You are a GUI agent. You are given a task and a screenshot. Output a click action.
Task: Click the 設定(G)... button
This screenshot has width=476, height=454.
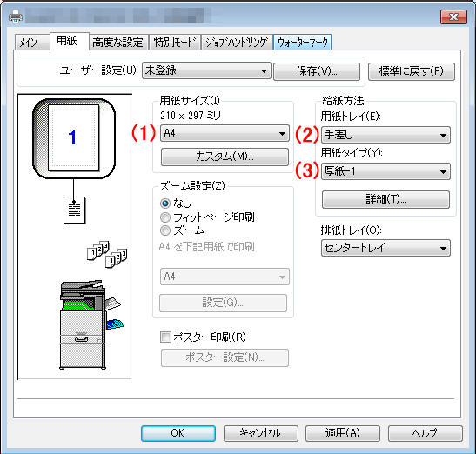(x=223, y=303)
